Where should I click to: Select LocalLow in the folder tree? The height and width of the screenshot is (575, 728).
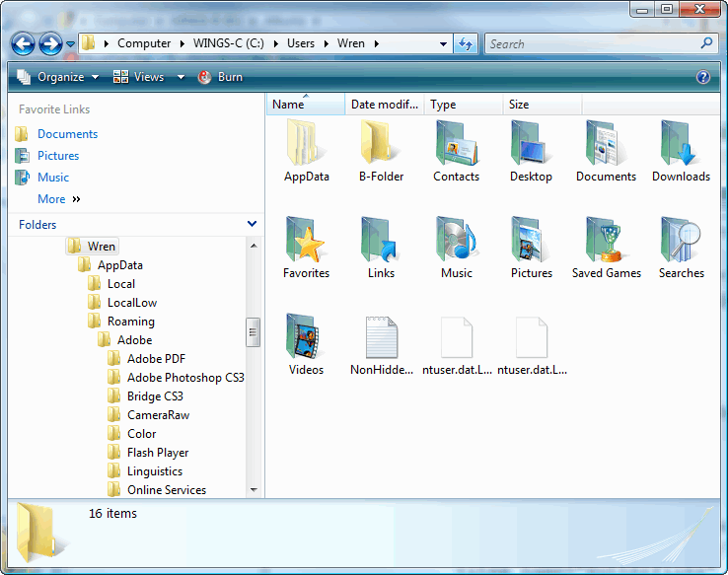click(x=132, y=303)
